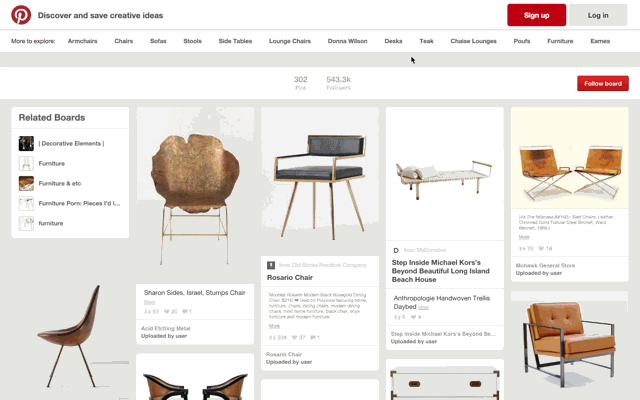Click the Follow board button
The image size is (640, 400).
603,83
